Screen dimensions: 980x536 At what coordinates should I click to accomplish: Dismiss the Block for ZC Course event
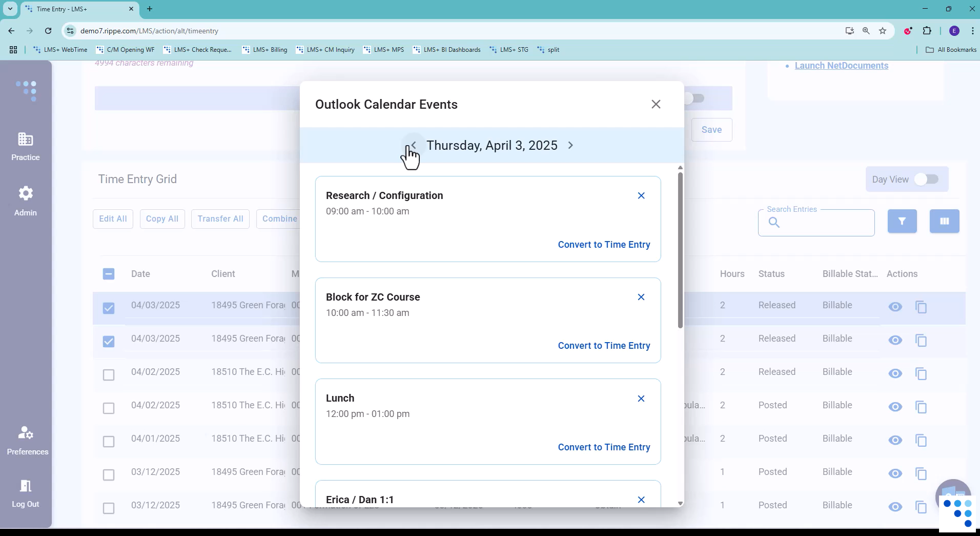pos(641,297)
